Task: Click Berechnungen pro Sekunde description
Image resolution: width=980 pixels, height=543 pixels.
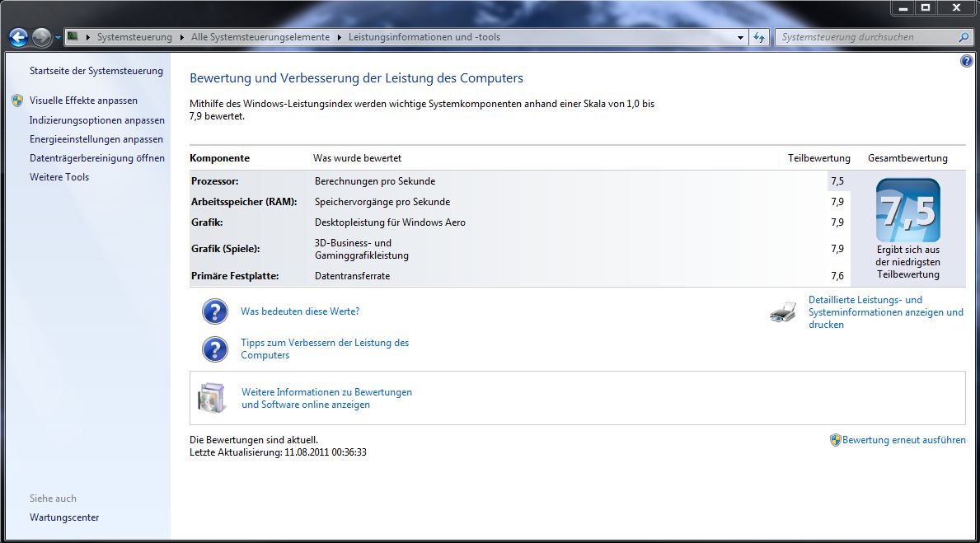Action: pos(375,181)
